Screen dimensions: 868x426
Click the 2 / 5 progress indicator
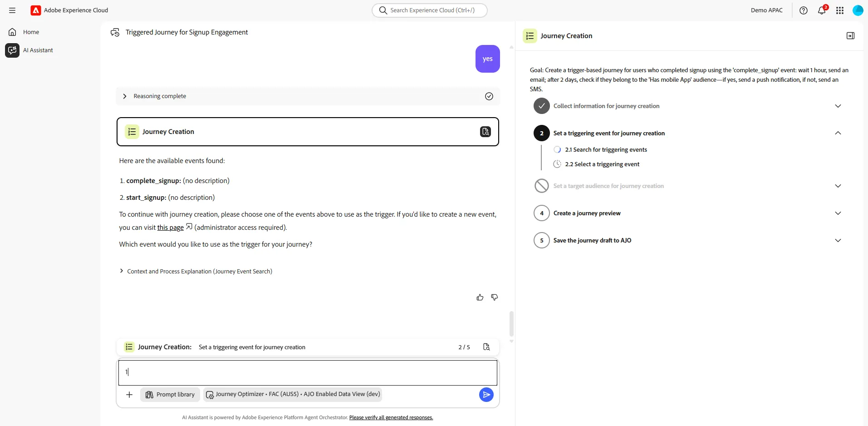(x=464, y=347)
